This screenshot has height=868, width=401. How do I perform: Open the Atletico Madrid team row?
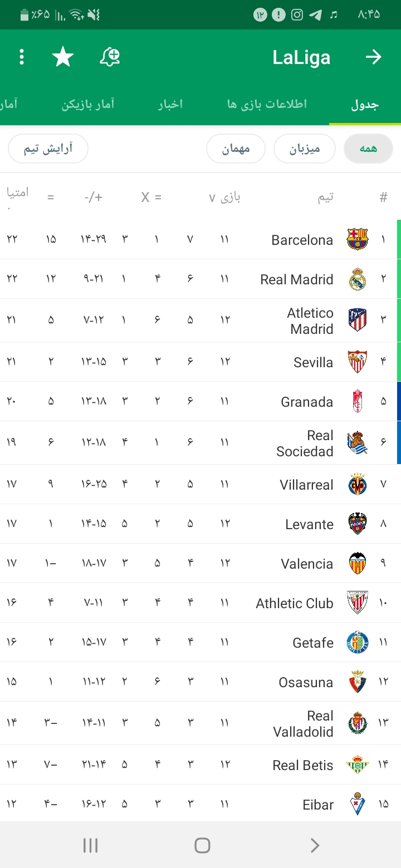[200, 320]
